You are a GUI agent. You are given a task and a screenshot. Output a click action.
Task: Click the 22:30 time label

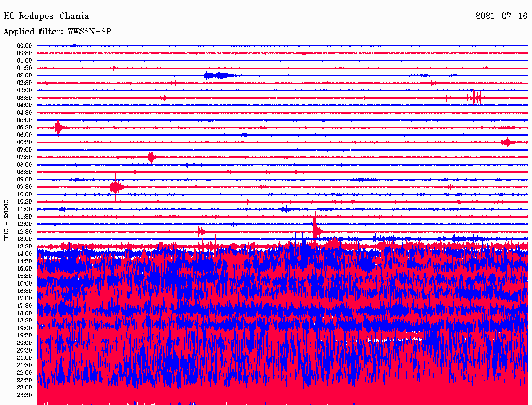pyautogui.click(x=24, y=380)
